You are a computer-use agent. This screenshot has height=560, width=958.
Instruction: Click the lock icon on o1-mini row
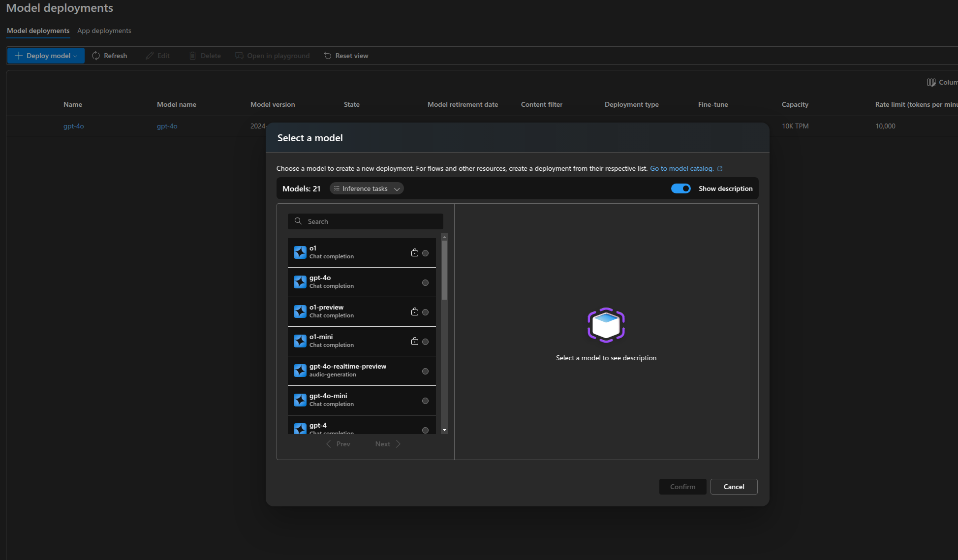[415, 341]
